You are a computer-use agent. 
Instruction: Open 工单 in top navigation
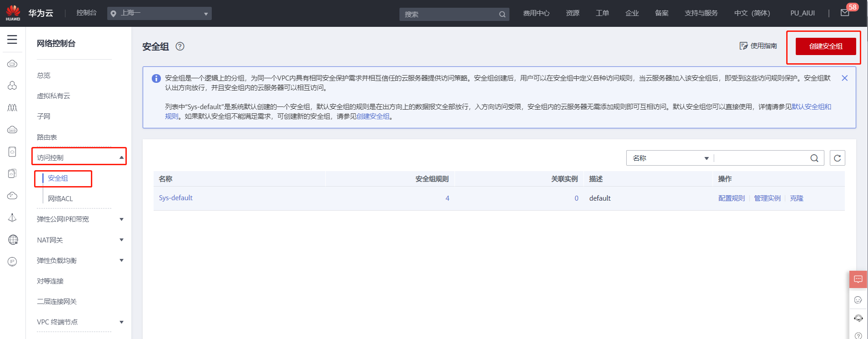(x=603, y=13)
